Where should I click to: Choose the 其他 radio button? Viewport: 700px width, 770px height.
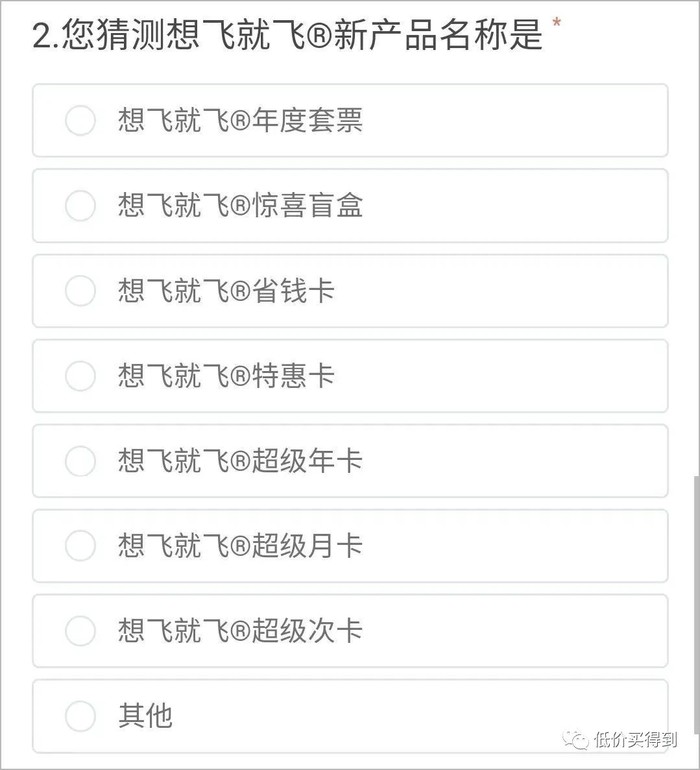[x=80, y=716]
